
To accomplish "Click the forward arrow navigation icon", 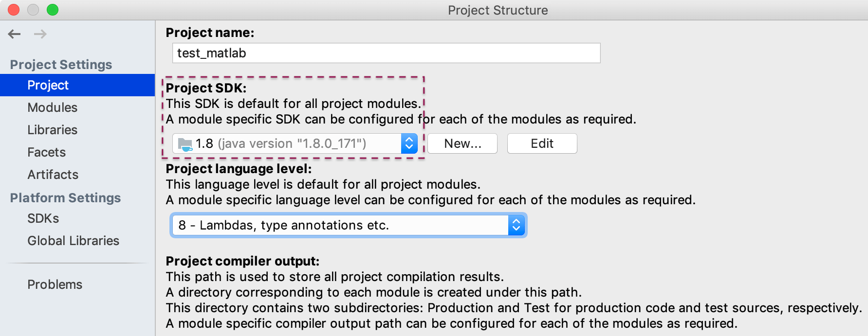I will point(40,34).
